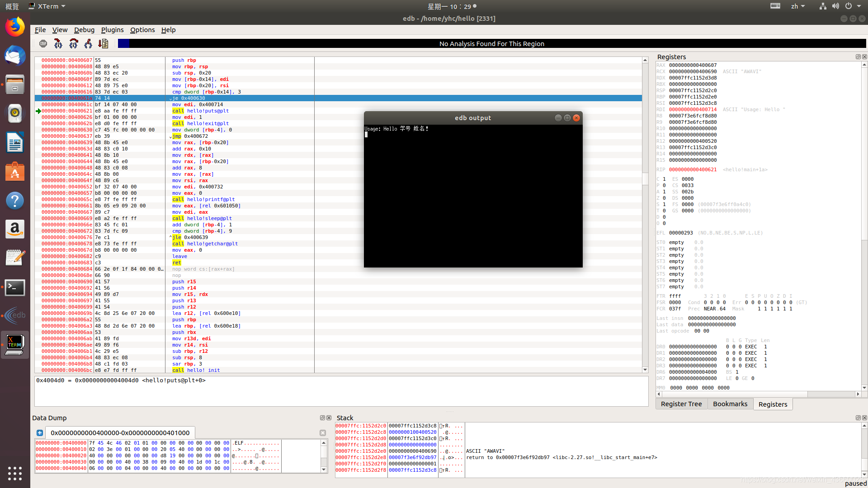
Task: Open the Text Editor dock icon
Action: (x=15, y=258)
